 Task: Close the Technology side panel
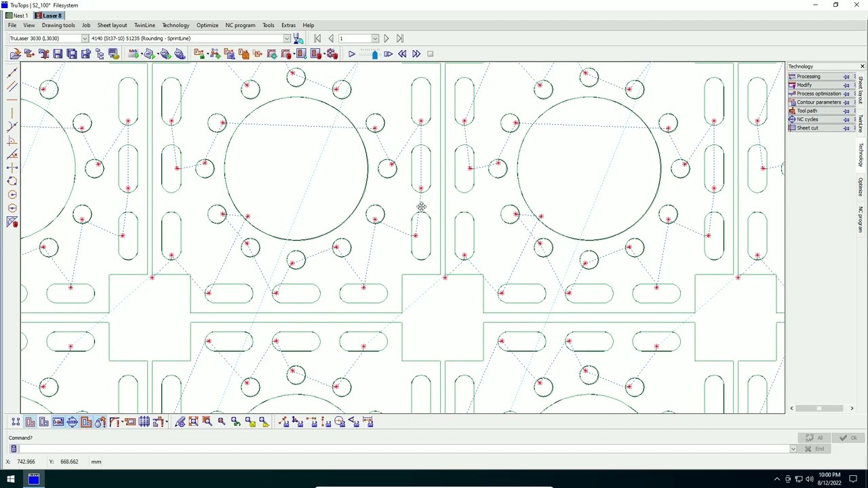(862, 66)
